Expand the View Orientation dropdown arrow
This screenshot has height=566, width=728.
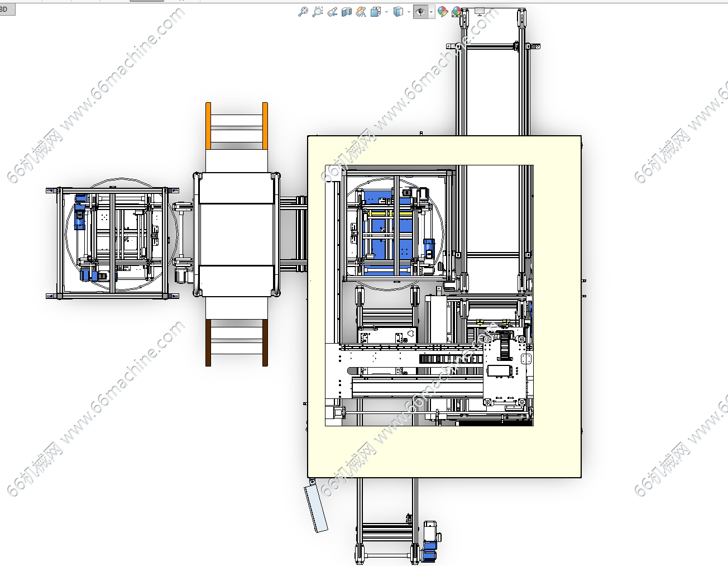pyautogui.click(x=386, y=12)
